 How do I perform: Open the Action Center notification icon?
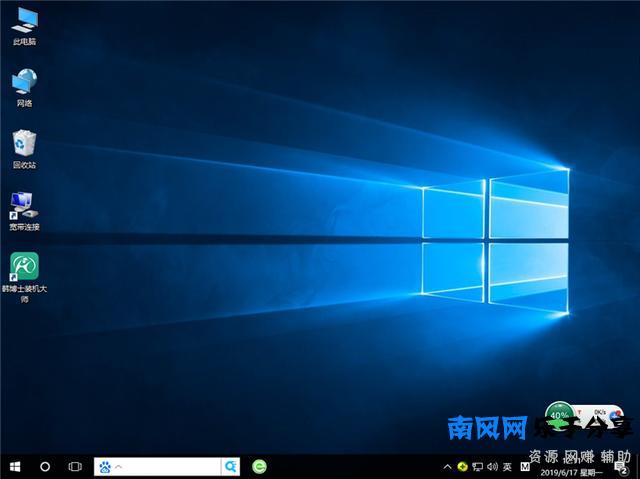coord(621,468)
